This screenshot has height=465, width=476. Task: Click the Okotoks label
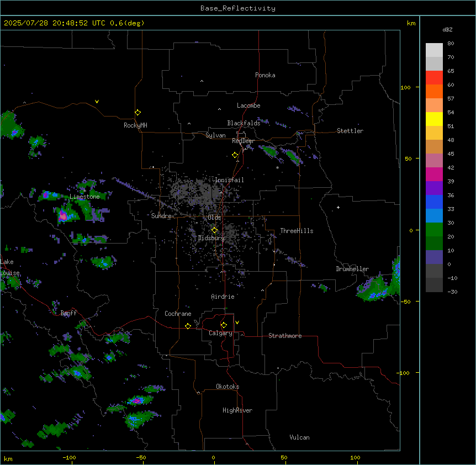(228, 387)
